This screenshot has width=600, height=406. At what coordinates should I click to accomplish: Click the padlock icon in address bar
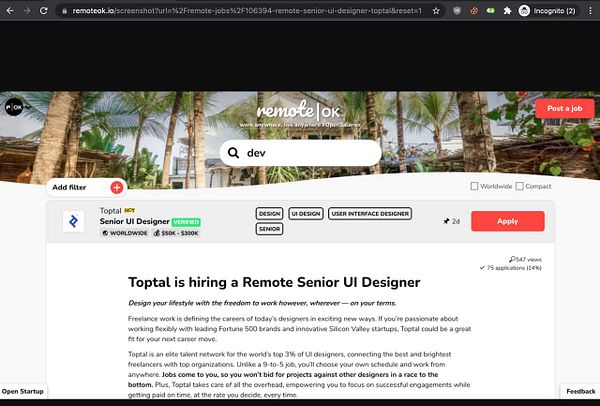[x=65, y=11]
